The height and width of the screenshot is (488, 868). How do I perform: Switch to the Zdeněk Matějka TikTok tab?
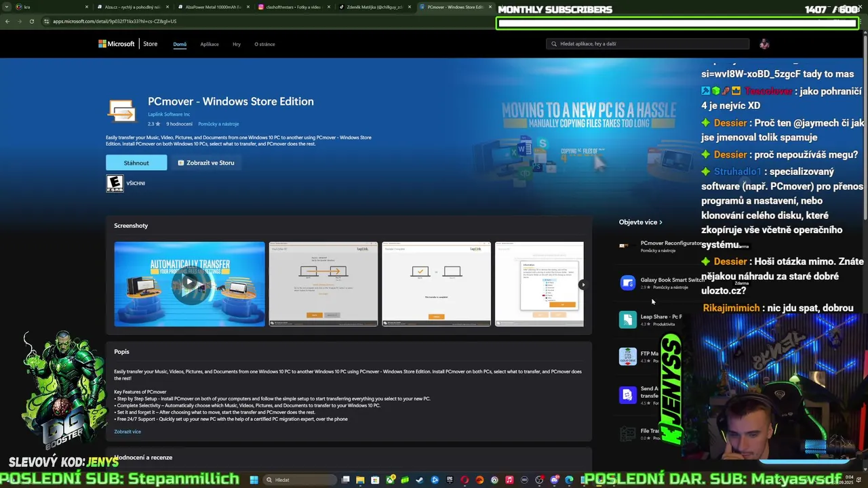pyautogui.click(x=375, y=7)
